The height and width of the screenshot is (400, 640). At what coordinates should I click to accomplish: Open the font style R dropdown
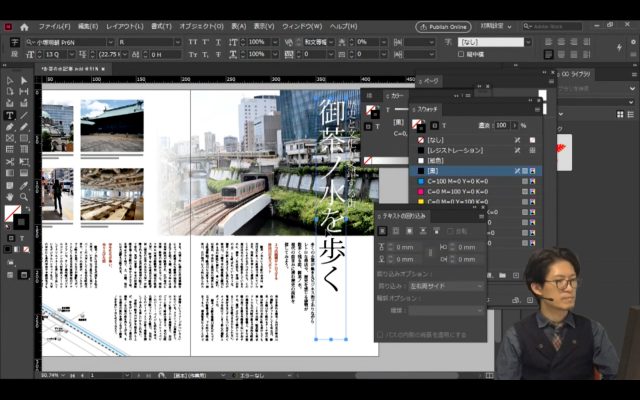click(x=178, y=42)
